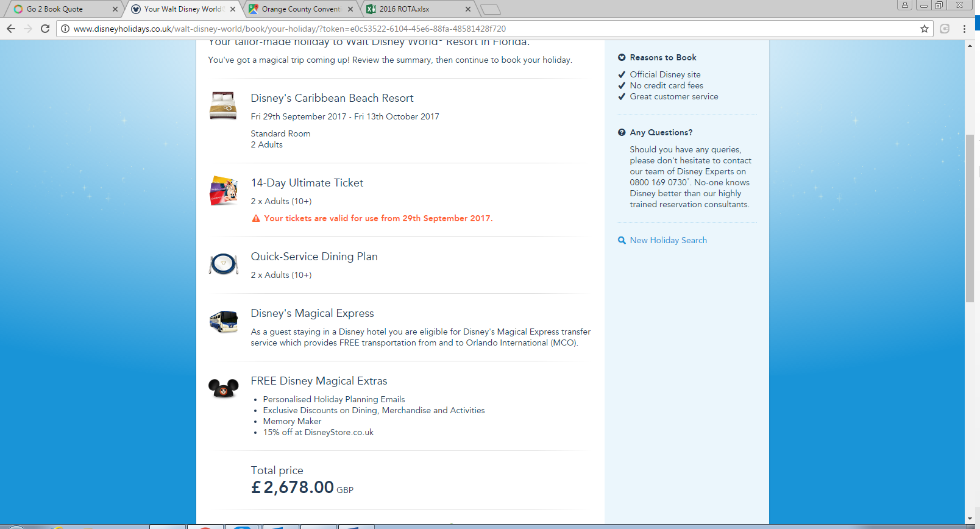Click the tickets valid from 29th September warning
The width and height of the screenshot is (980, 529).
pyautogui.click(x=378, y=218)
